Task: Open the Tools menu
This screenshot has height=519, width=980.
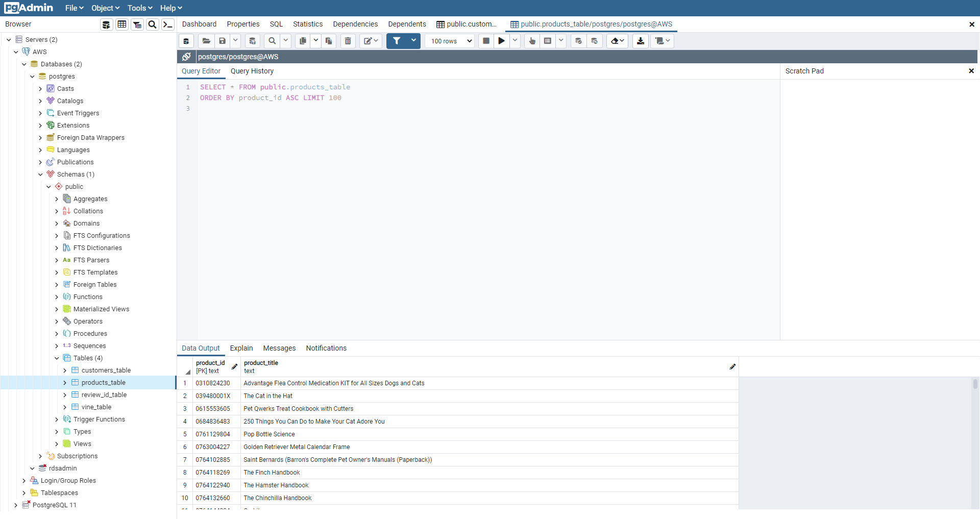Action: click(x=140, y=8)
